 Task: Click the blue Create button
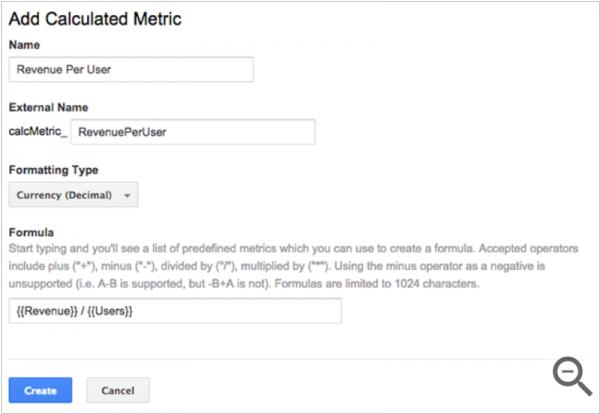pos(40,390)
